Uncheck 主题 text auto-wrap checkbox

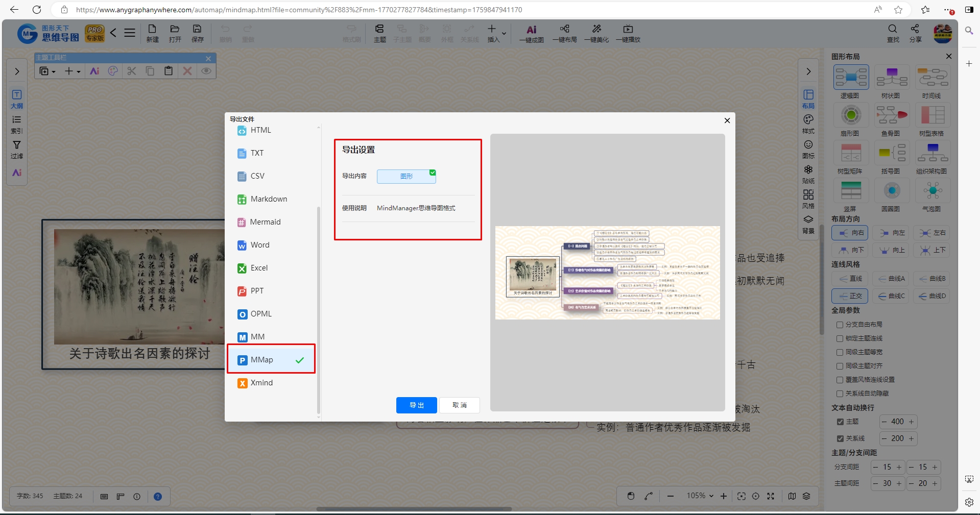coord(840,422)
